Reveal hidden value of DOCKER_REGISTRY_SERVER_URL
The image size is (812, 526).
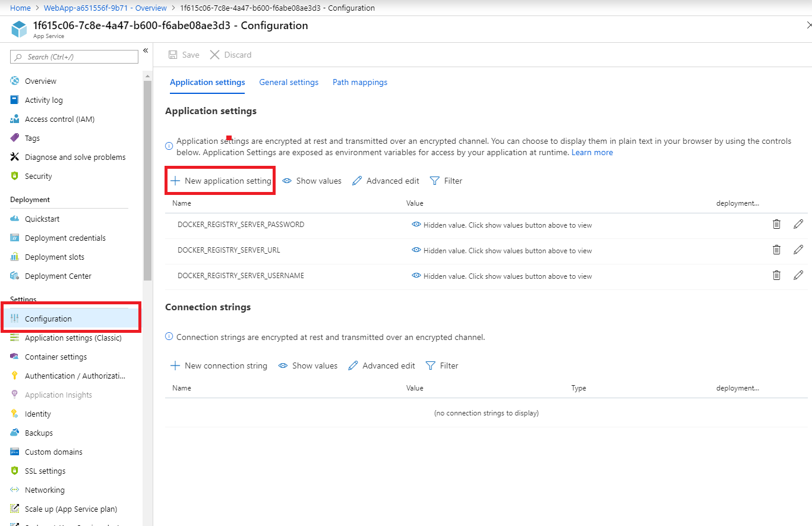[416, 250]
